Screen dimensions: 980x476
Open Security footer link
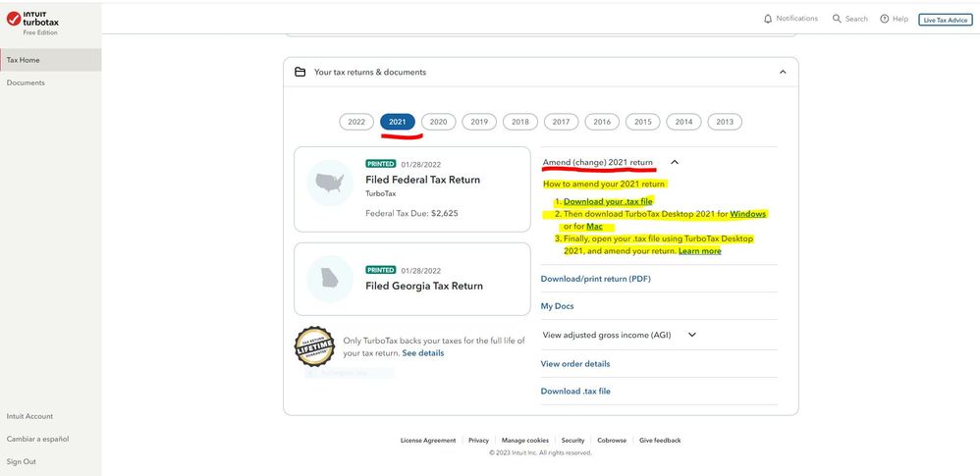coord(572,441)
